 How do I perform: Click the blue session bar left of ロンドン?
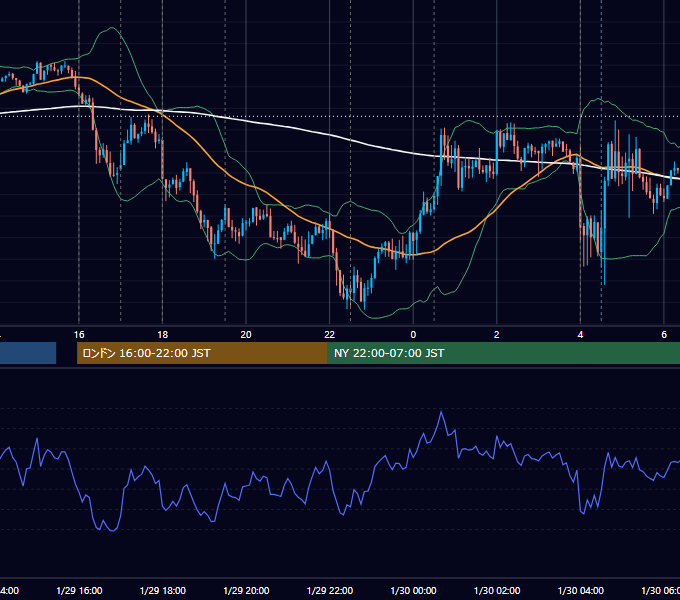(28, 353)
